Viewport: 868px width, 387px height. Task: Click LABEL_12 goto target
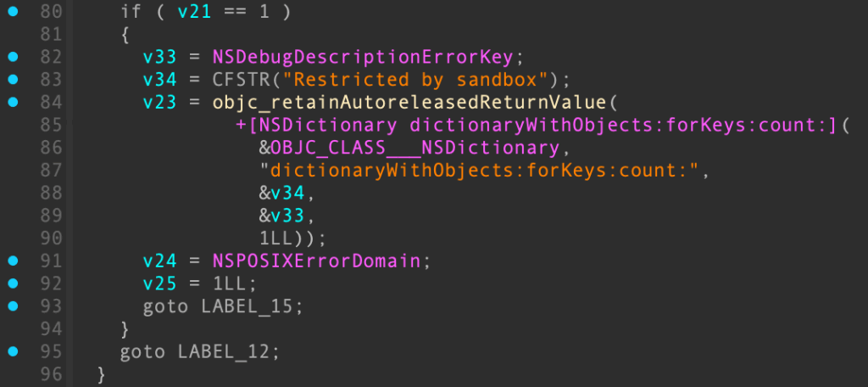(224, 351)
